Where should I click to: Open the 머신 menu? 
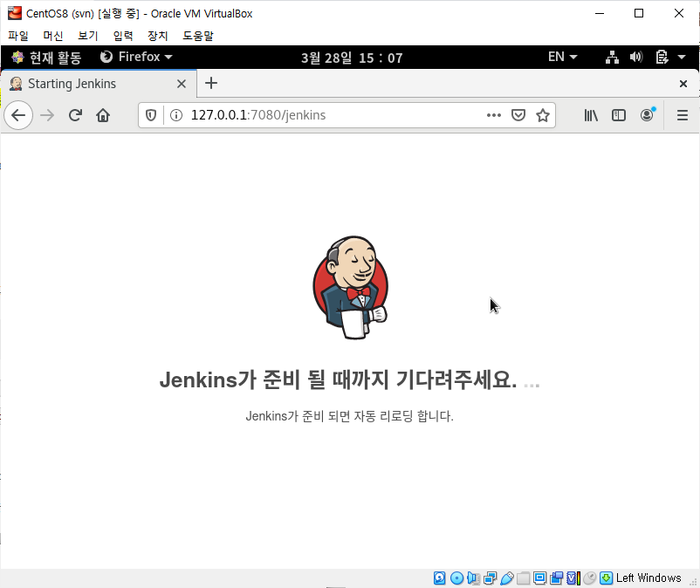click(52, 36)
